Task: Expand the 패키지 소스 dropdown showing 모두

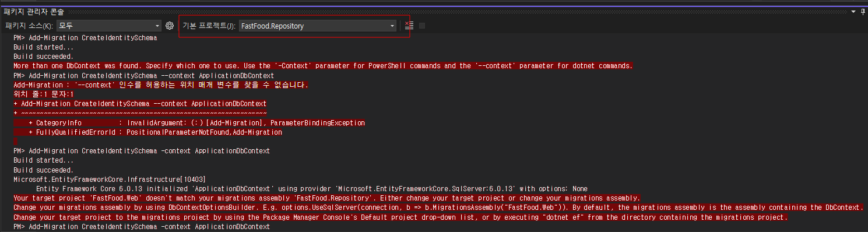Action: [109, 26]
